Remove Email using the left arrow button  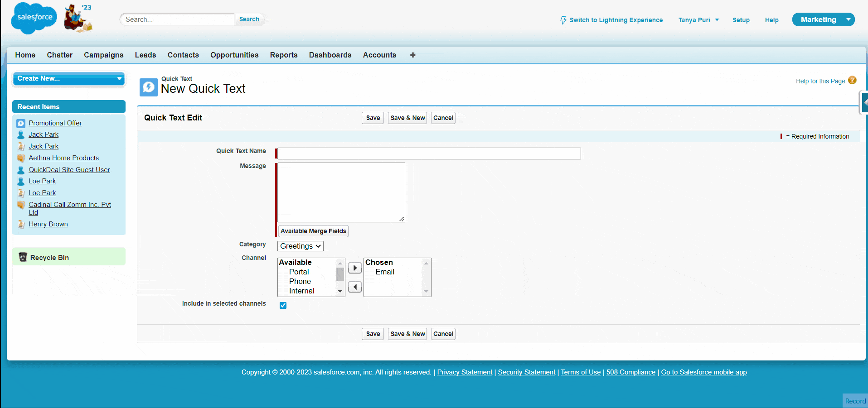pyautogui.click(x=354, y=287)
